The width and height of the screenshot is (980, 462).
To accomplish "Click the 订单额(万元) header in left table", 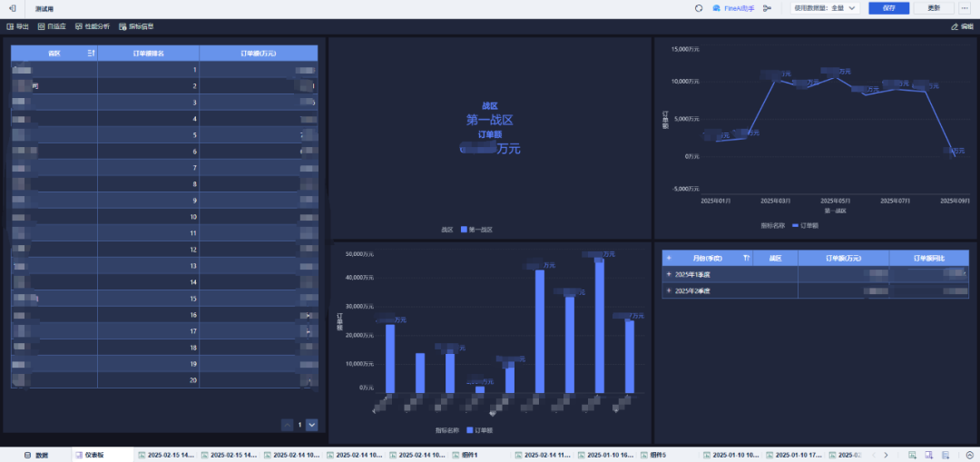I will point(258,54).
